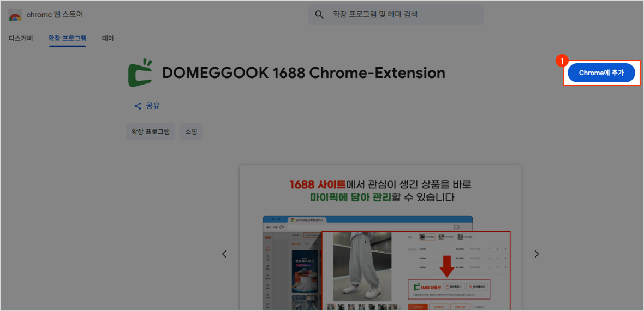Viewport: 644px width, 311px height.
Task: Click the large red down arrow in preview
Action: [x=447, y=266]
